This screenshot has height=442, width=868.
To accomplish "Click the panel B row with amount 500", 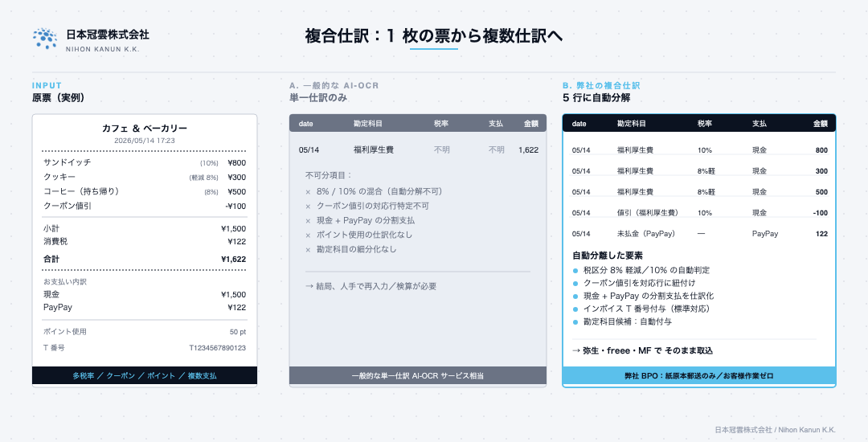I will 700,192.
